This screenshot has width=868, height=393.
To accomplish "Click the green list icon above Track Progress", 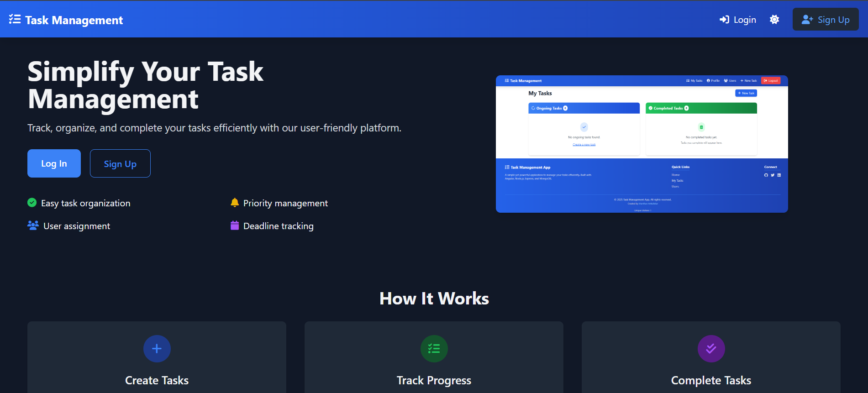I will 434,349.
